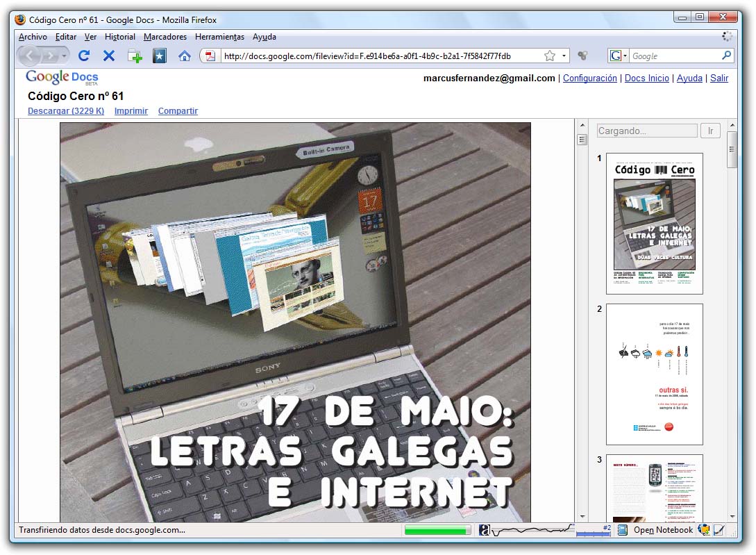Open the Ayuda link in header
756x555 pixels.
pyautogui.click(x=689, y=78)
